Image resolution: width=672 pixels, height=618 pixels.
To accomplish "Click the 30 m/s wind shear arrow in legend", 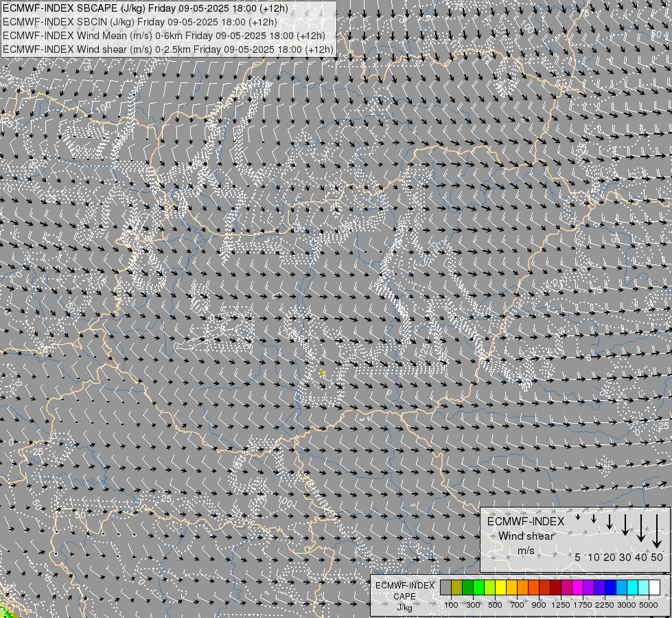I will [x=625, y=525].
